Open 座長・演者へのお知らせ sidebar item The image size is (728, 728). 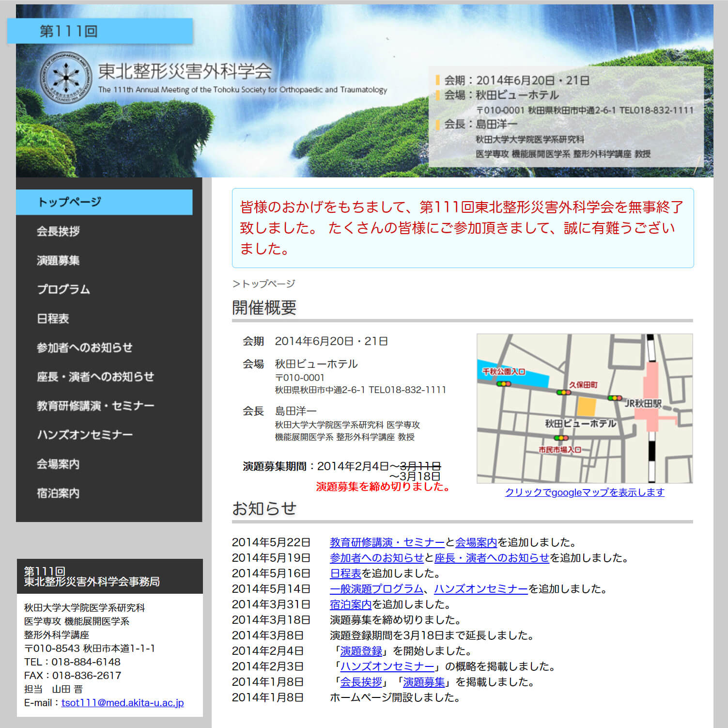point(95,377)
